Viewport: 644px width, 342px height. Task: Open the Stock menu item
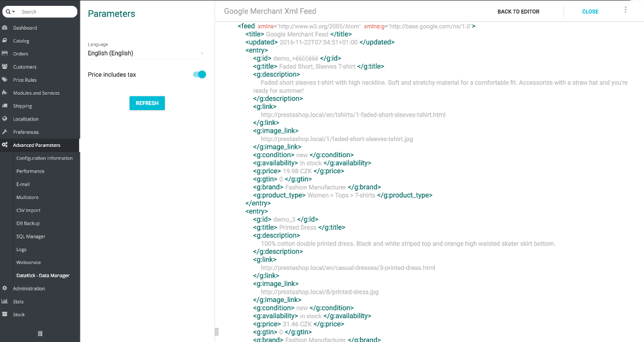tap(19, 315)
